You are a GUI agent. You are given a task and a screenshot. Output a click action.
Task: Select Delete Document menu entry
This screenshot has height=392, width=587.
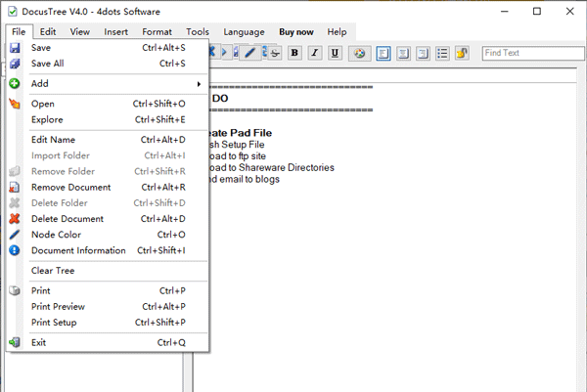point(108,218)
